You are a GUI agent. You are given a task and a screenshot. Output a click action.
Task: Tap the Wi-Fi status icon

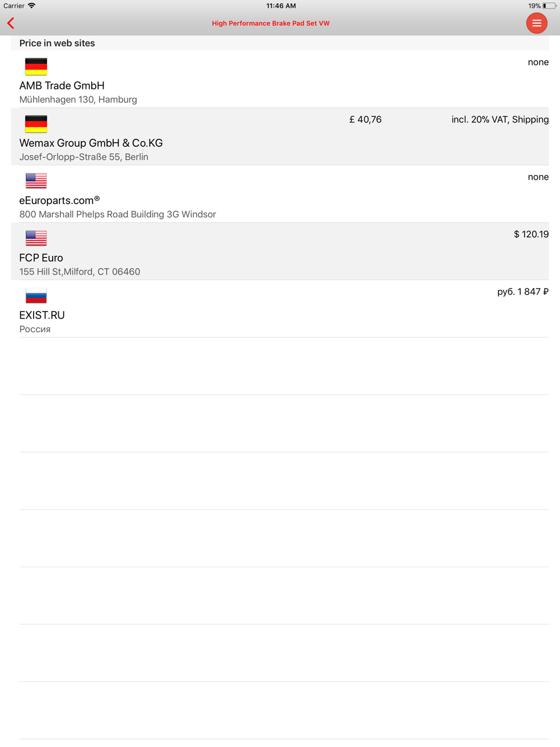(31, 6)
